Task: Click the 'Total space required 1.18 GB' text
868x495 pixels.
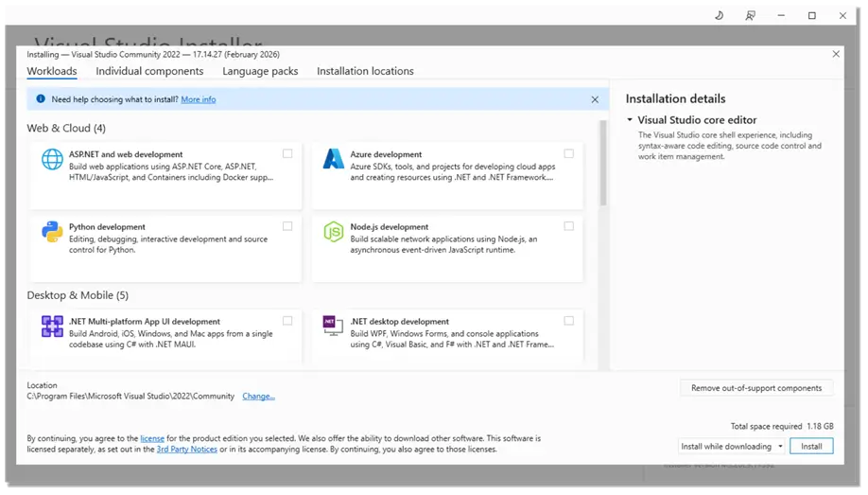Action: click(x=782, y=426)
